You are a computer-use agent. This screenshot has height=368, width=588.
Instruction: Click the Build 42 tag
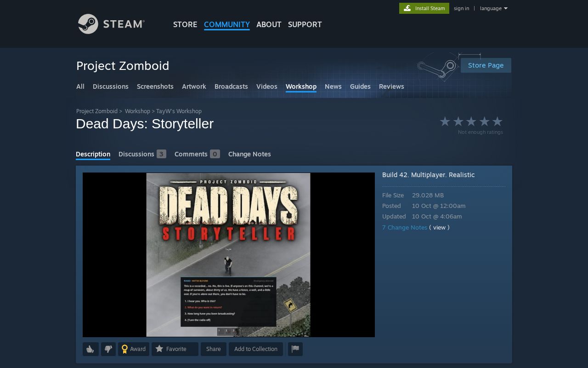click(x=395, y=175)
